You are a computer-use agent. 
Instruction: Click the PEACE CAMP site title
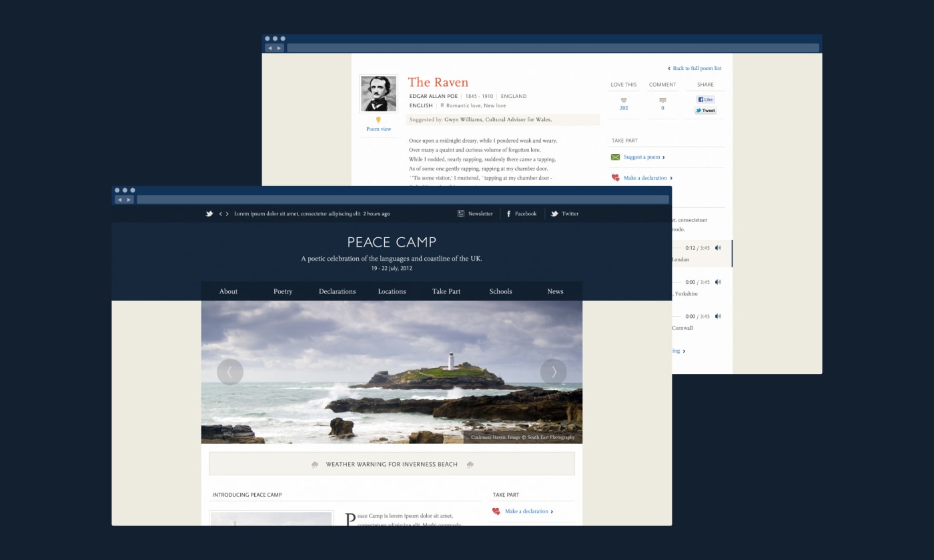[392, 242]
